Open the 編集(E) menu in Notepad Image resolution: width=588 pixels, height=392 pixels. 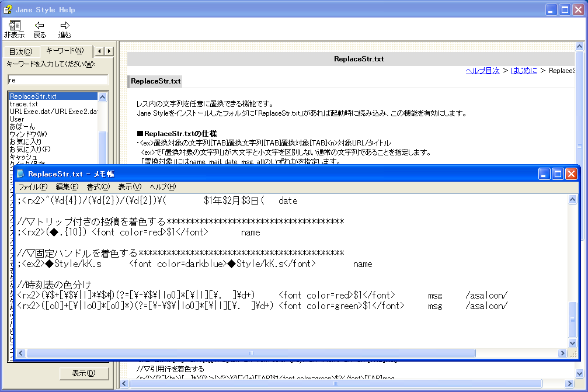(x=67, y=187)
